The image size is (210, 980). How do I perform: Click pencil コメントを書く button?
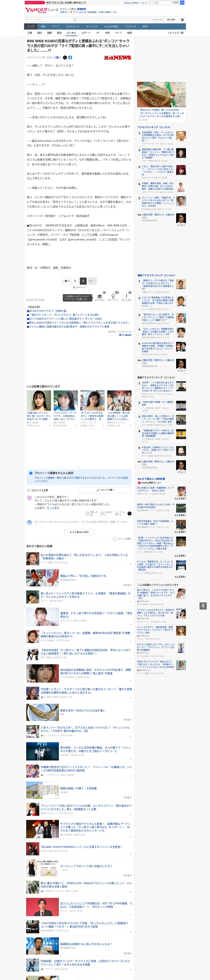105,490
